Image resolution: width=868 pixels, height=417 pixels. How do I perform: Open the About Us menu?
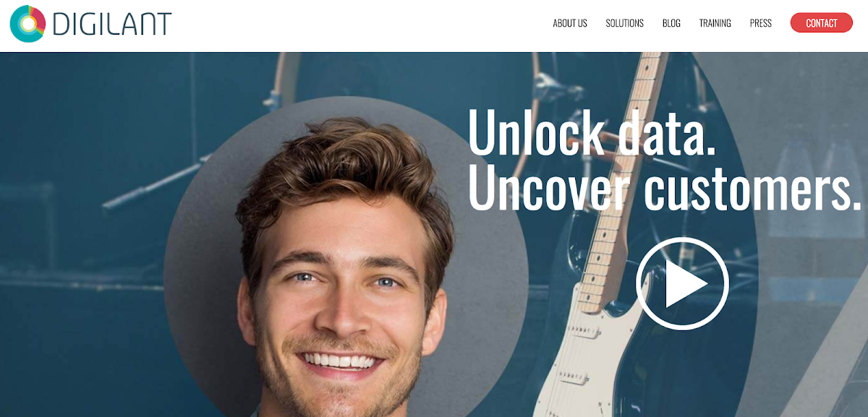(x=570, y=23)
